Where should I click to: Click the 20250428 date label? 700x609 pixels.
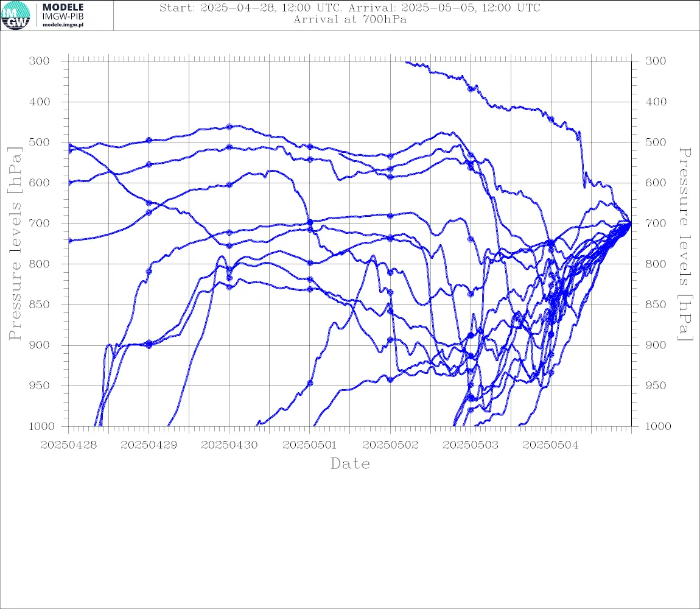point(68,445)
